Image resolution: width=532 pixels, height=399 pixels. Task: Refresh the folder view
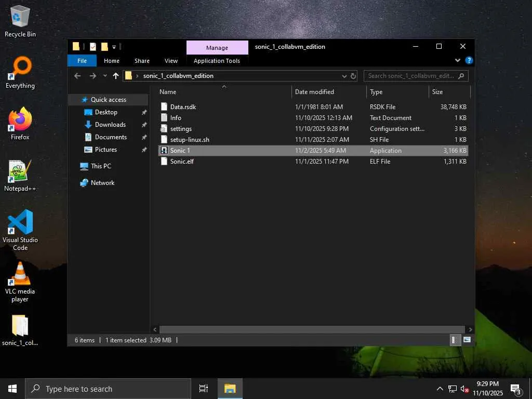(353, 76)
